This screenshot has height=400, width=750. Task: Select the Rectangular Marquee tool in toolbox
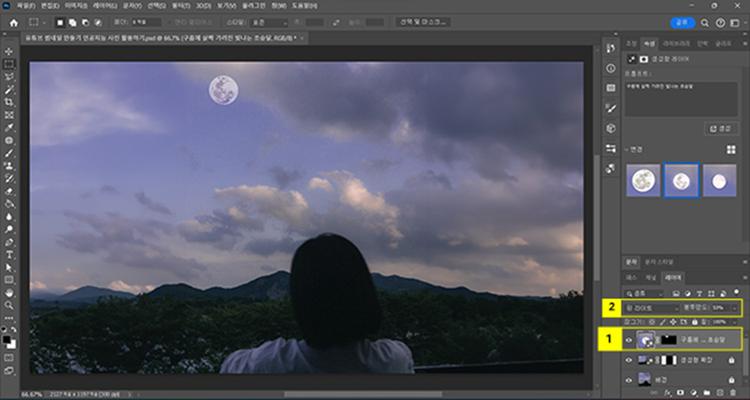[x=9, y=64]
